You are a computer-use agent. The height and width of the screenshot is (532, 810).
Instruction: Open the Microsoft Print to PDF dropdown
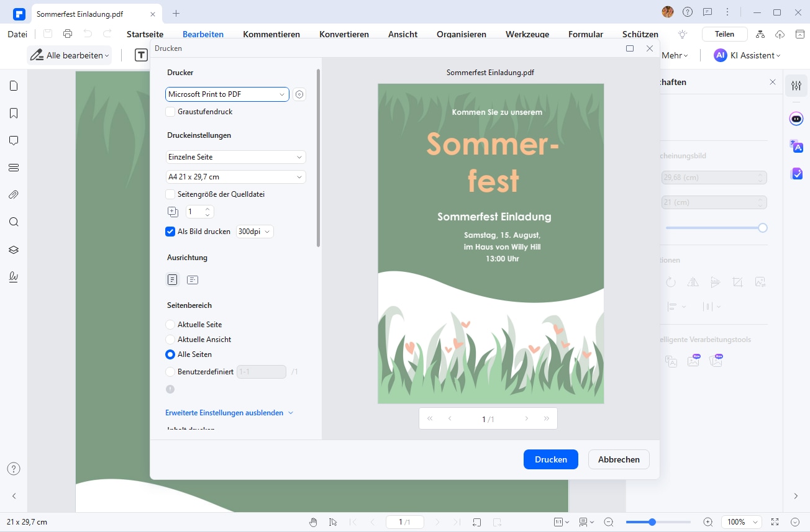227,94
